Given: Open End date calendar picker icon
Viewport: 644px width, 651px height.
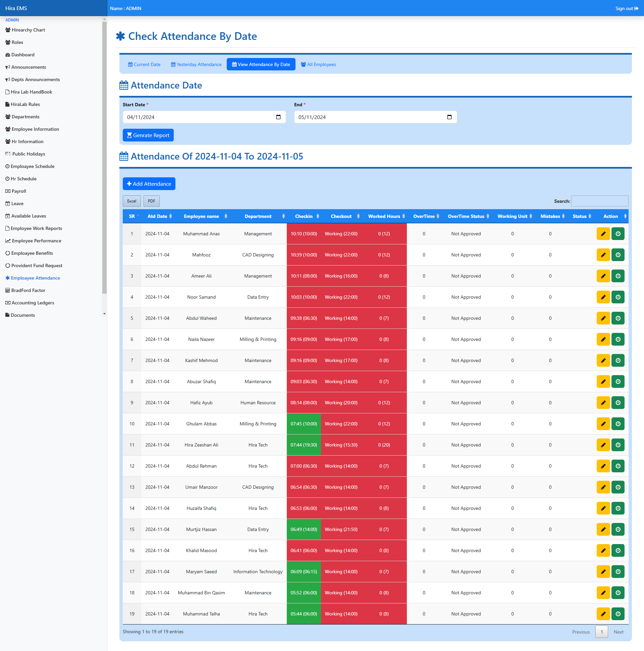Looking at the screenshot, I should (449, 117).
